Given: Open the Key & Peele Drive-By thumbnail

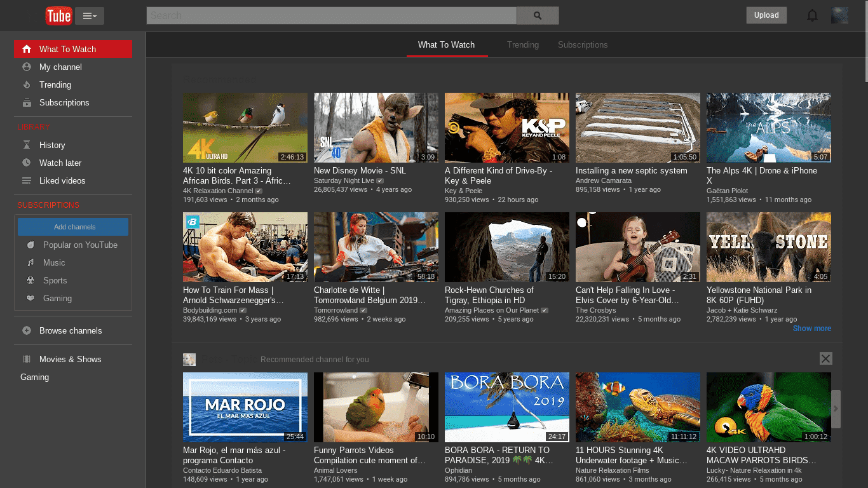Looking at the screenshot, I should (x=507, y=128).
